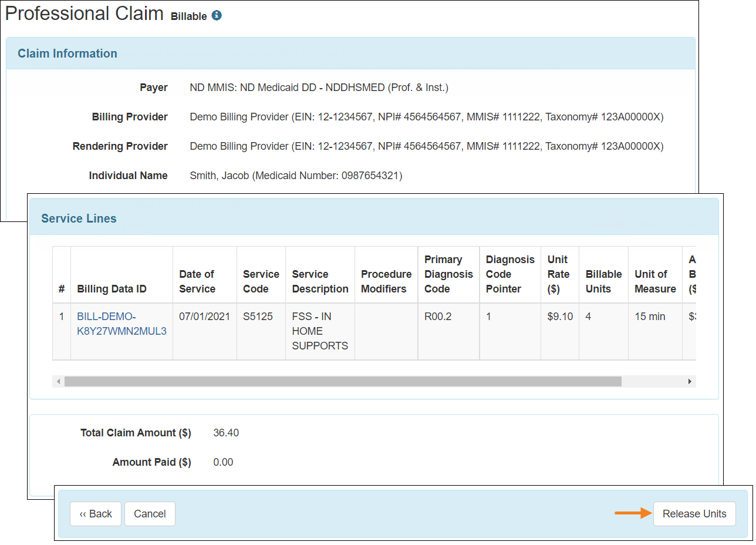Select the FSS - IN HOME SUPPORTS cell

pyautogui.click(x=320, y=331)
